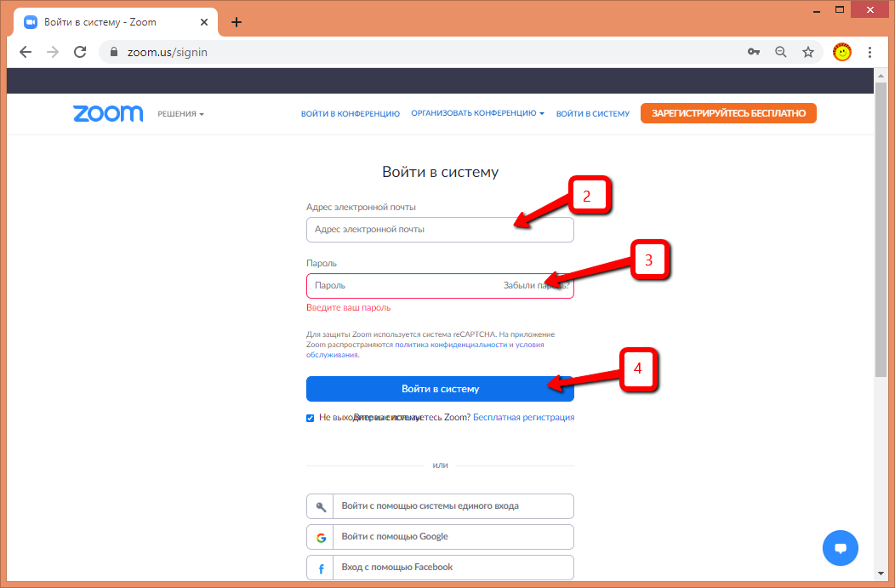Viewport: 895px width, 588px height.
Task: Click the Facebook logo icon
Action: pyautogui.click(x=321, y=568)
